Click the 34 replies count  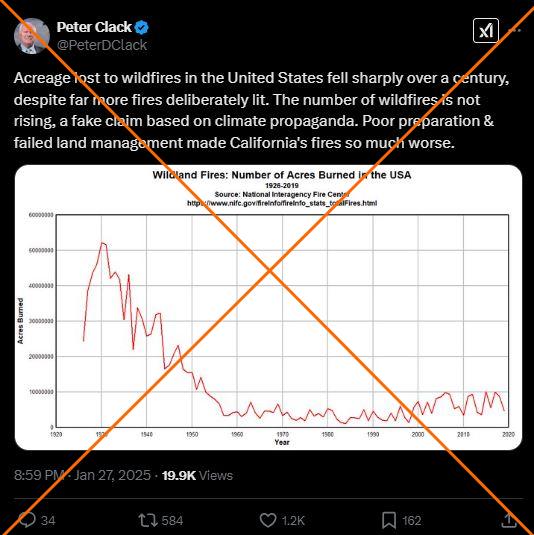48,521
